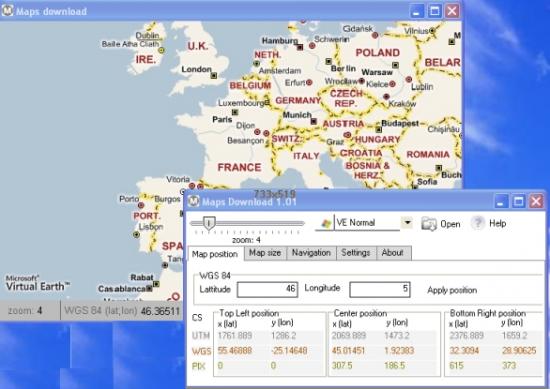The image size is (550, 389).
Task: Click Apply position button
Action: point(452,290)
